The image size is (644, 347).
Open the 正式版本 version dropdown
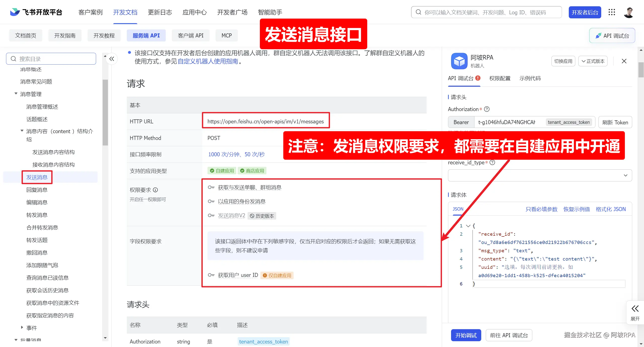[x=593, y=61]
